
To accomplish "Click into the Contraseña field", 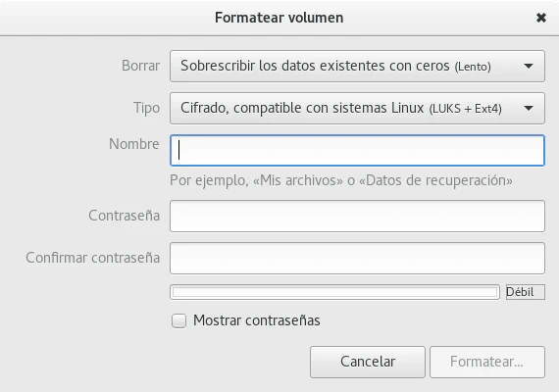I will (357, 216).
